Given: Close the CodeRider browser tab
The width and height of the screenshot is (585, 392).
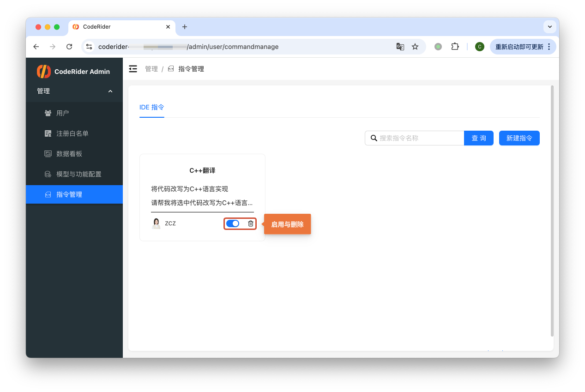Looking at the screenshot, I should [x=168, y=27].
